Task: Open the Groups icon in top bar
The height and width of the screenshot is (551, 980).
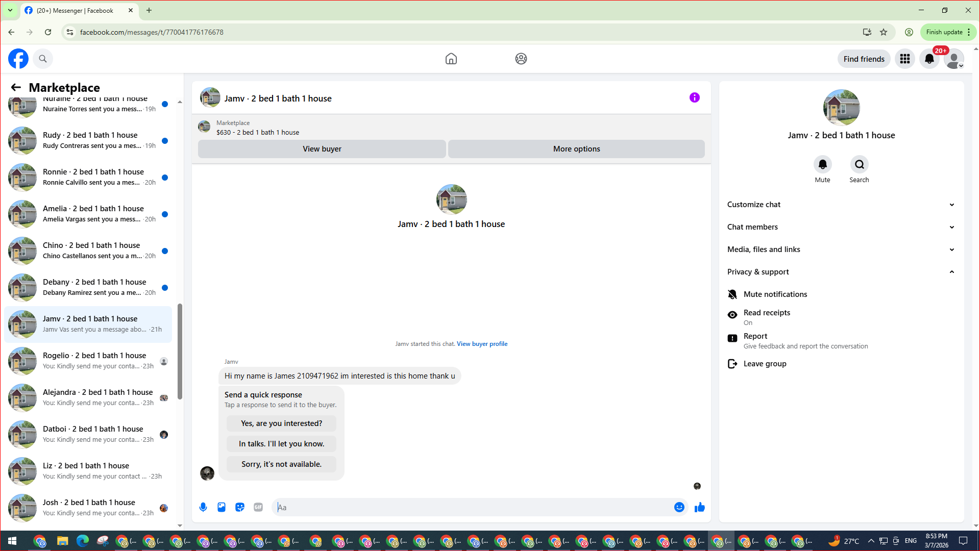Action: pos(521,59)
